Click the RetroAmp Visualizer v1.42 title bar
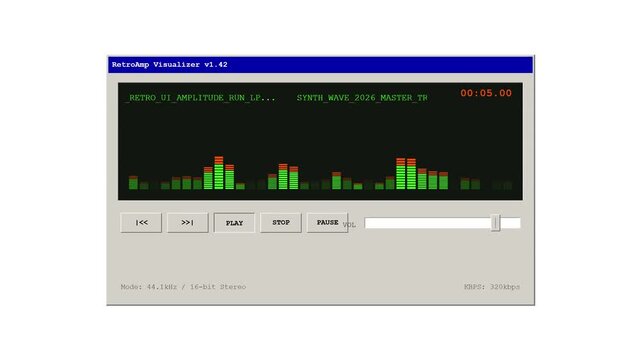641x360 pixels. click(320, 65)
